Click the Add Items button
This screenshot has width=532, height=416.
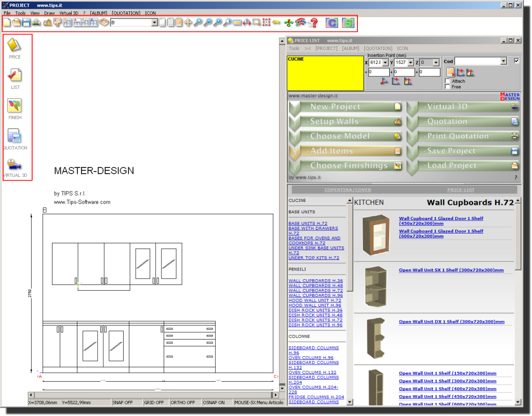click(x=345, y=151)
